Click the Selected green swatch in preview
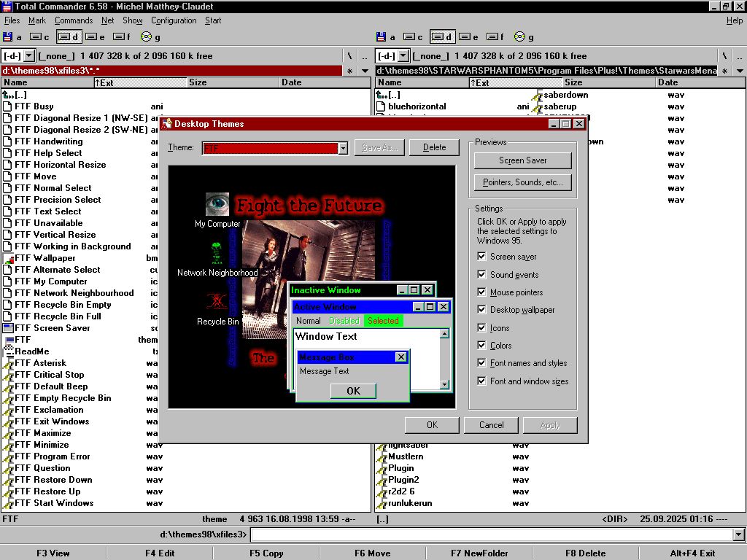The height and width of the screenshot is (560, 747). [x=383, y=321]
